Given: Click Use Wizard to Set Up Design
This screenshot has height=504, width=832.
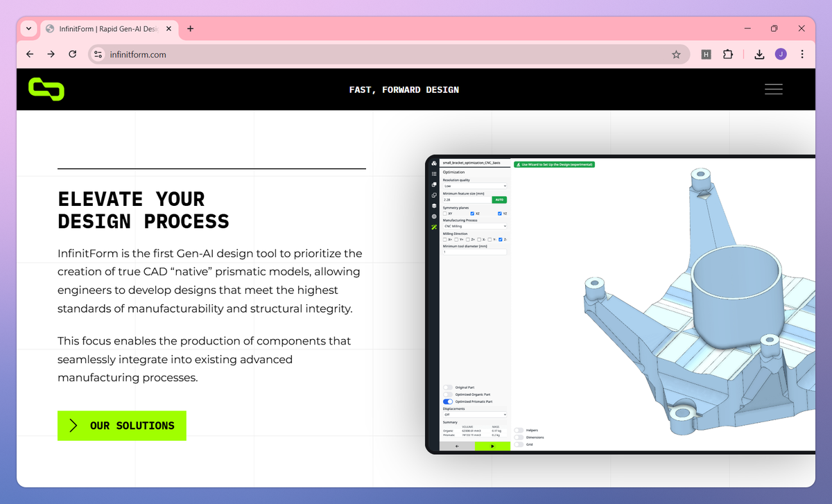Looking at the screenshot, I should point(554,164).
